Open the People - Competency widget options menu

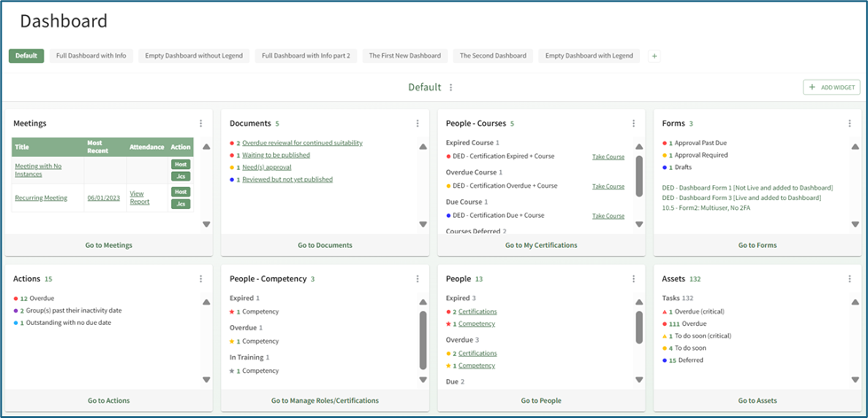[x=418, y=279]
